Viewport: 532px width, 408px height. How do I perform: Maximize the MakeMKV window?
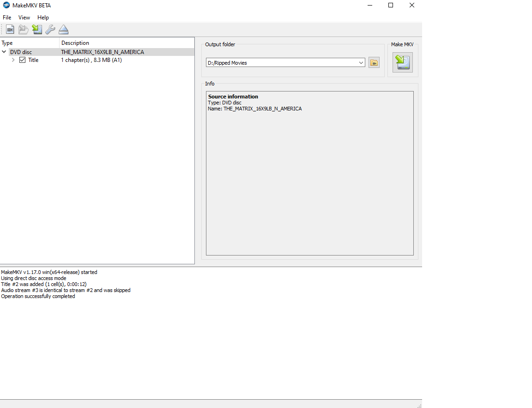pyautogui.click(x=391, y=5)
